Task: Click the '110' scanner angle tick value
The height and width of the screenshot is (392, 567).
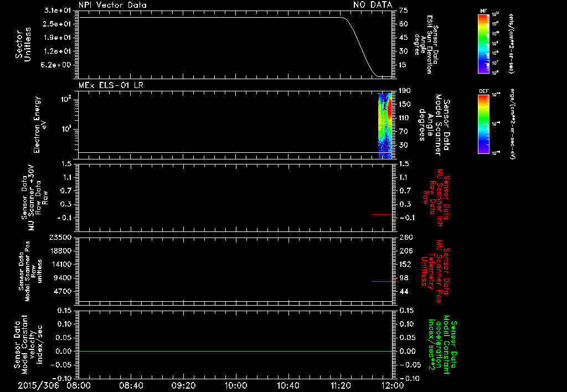Action: coord(405,118)
